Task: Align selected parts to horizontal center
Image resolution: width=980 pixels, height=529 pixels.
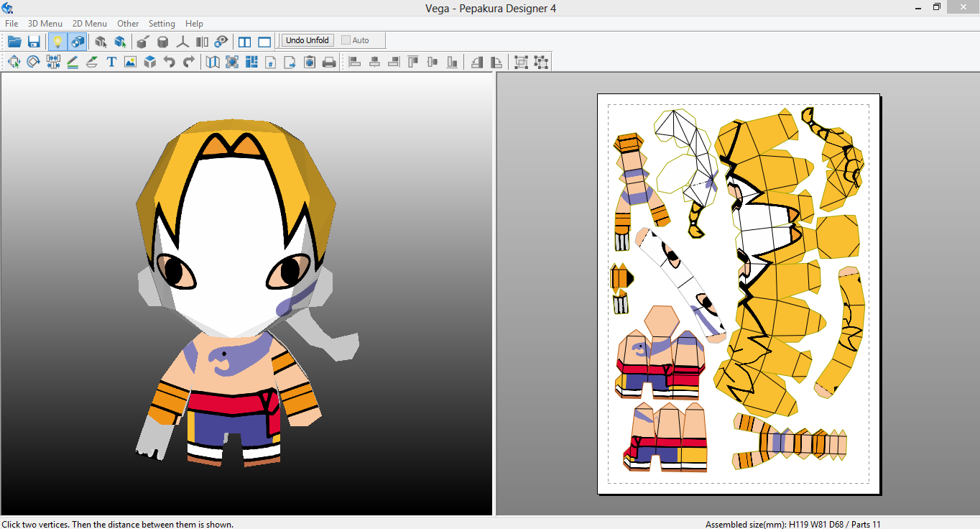Action: tap(374, 62)
